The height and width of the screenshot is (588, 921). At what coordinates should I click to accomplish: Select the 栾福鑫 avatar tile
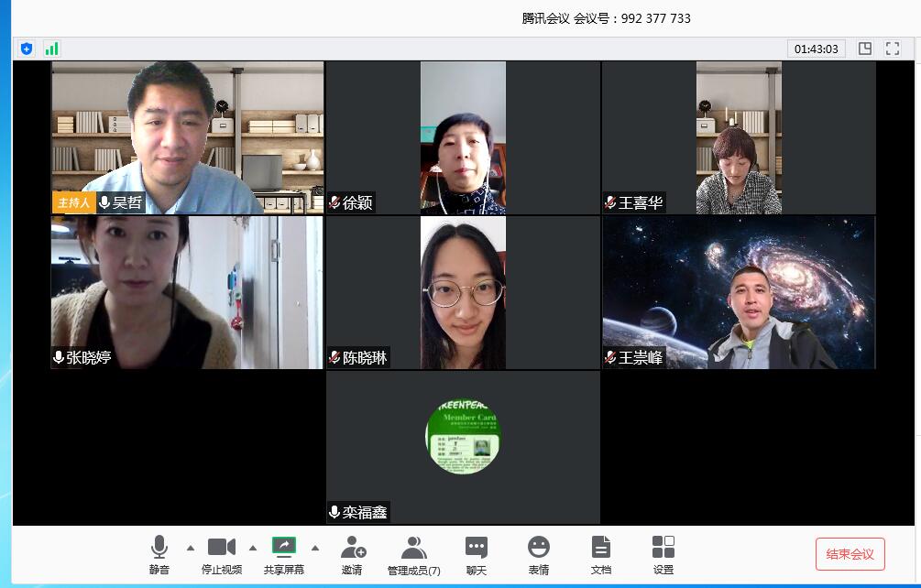click(463, 447)
